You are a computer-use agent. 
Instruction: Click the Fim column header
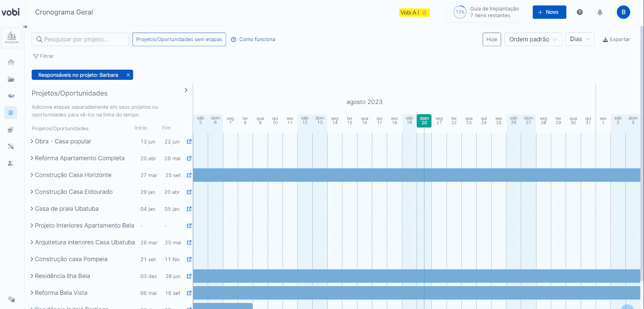167,128
